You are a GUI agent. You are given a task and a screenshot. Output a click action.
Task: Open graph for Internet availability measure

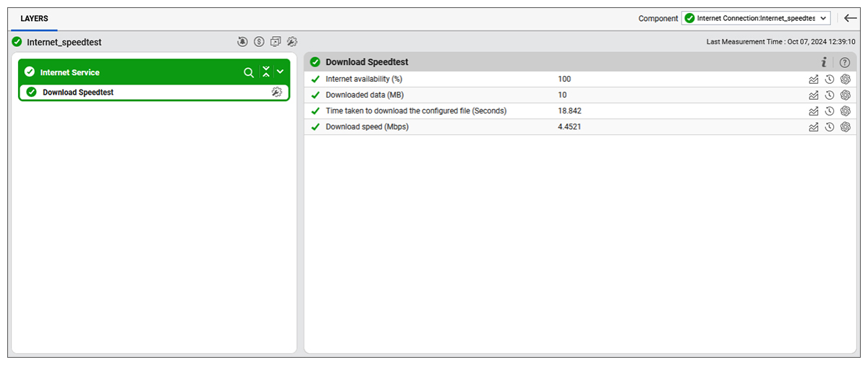814,80
